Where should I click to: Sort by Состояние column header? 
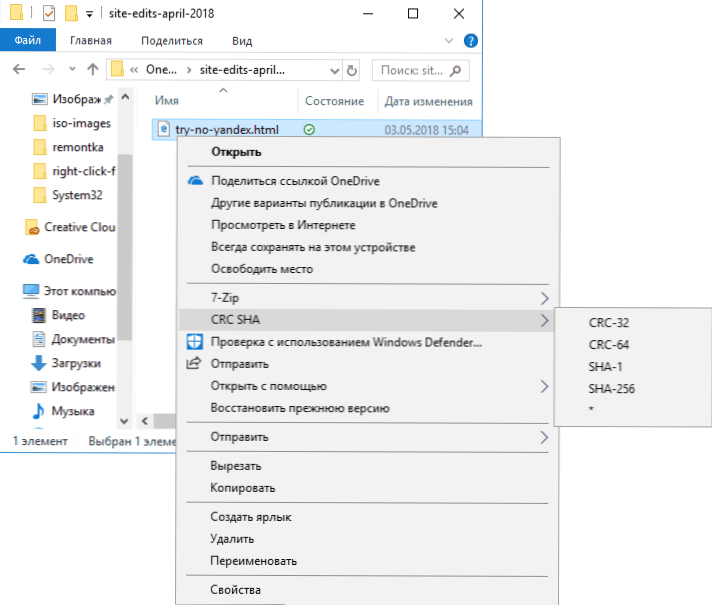(334, 101)
